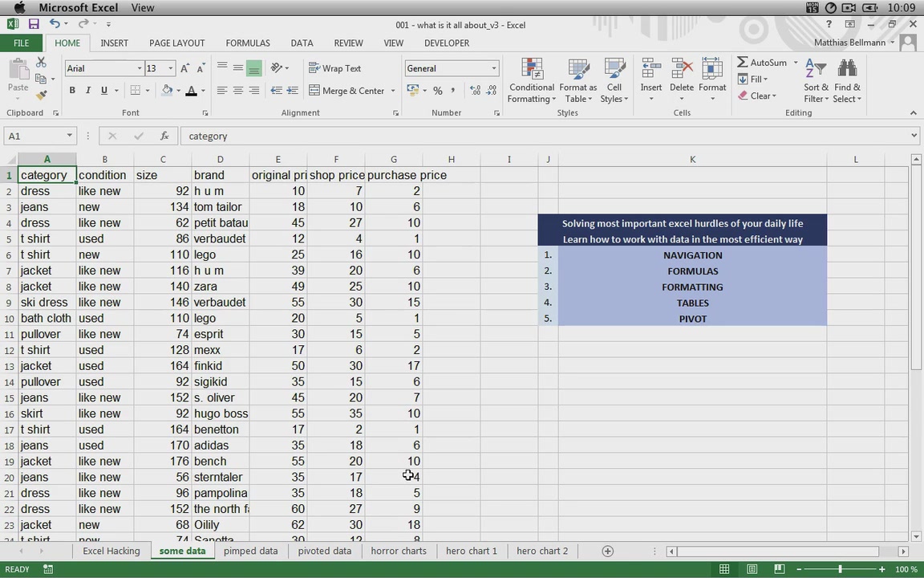The height and width of the screenshot is (578, 924).
Task: Open the Merge & Center dropdown arrow
Action: tap(392, 90)
